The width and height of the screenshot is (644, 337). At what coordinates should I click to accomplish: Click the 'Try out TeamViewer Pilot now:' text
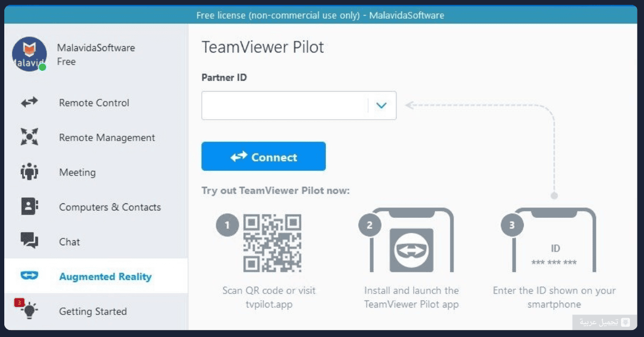pyautogui.click(x=276, y=191)
